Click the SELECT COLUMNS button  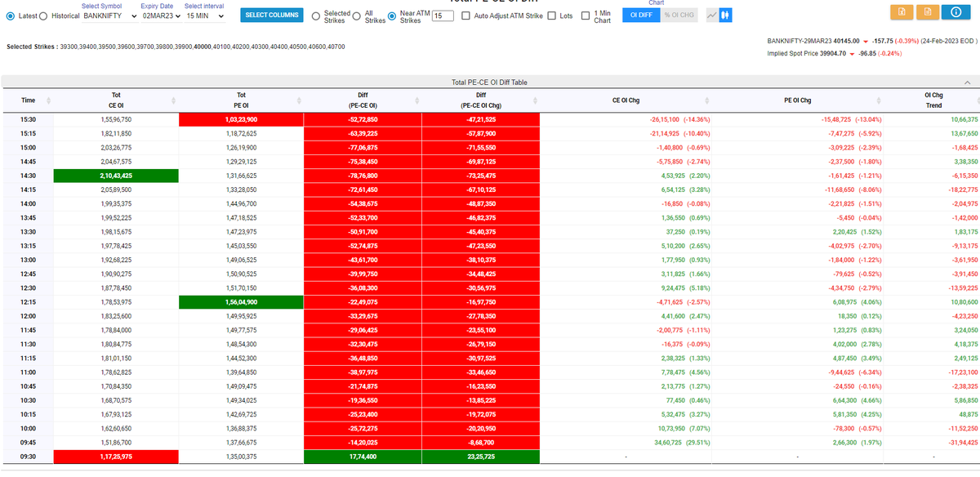(x=272, y=16)
